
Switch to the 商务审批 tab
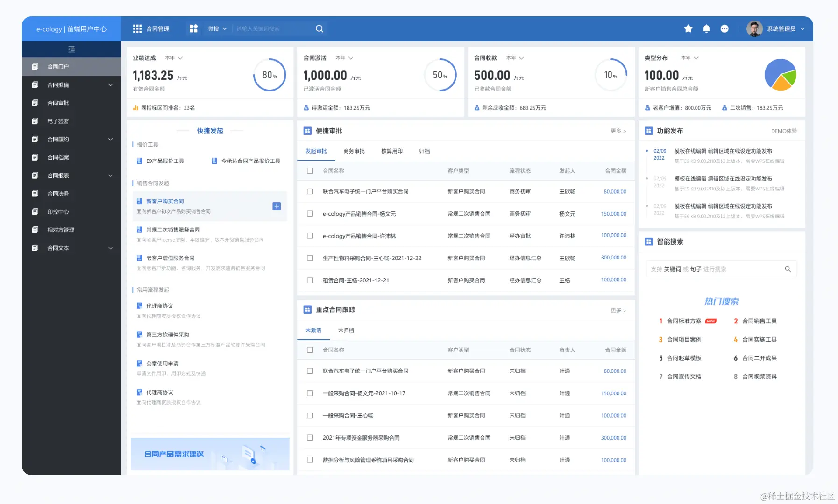point(354,151)
